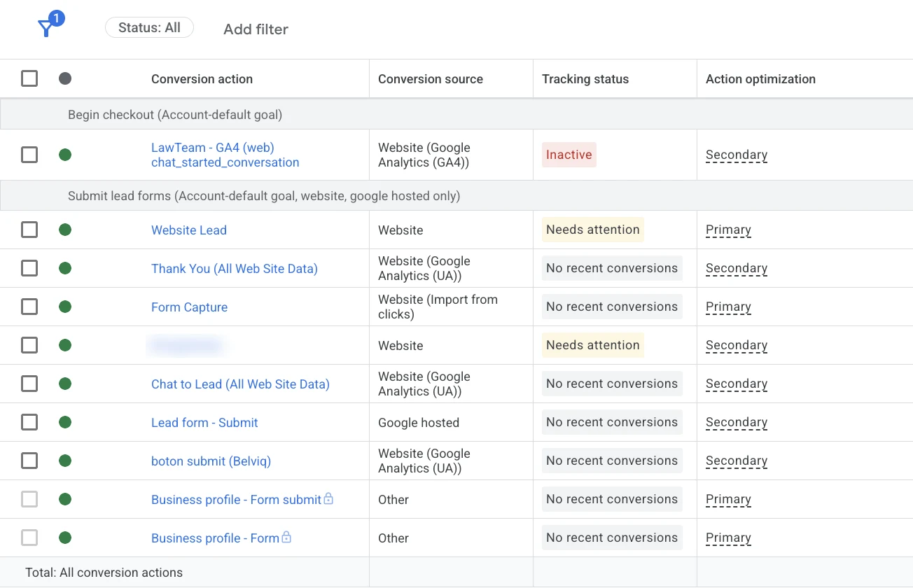The width and height of the screenshot is (913, 588).
Task: Open the blurred conversion action name
Action: (186, 345)
